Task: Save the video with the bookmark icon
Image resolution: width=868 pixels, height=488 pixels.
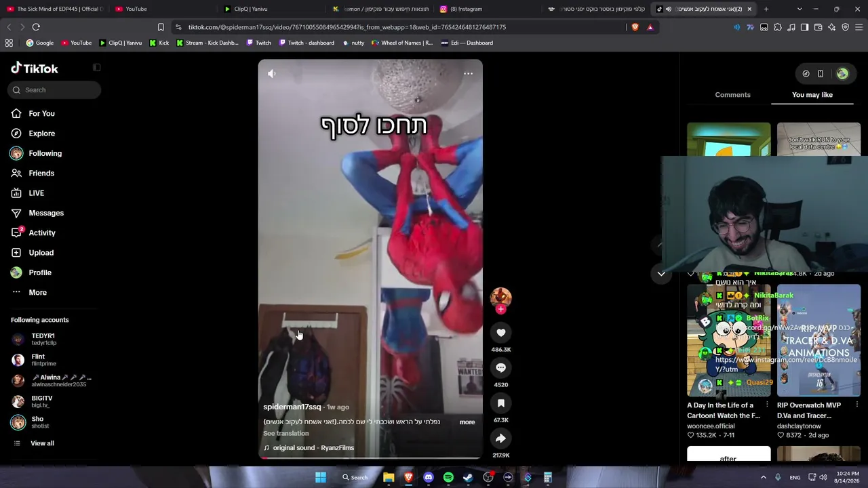Action: (x=500, y=403)
